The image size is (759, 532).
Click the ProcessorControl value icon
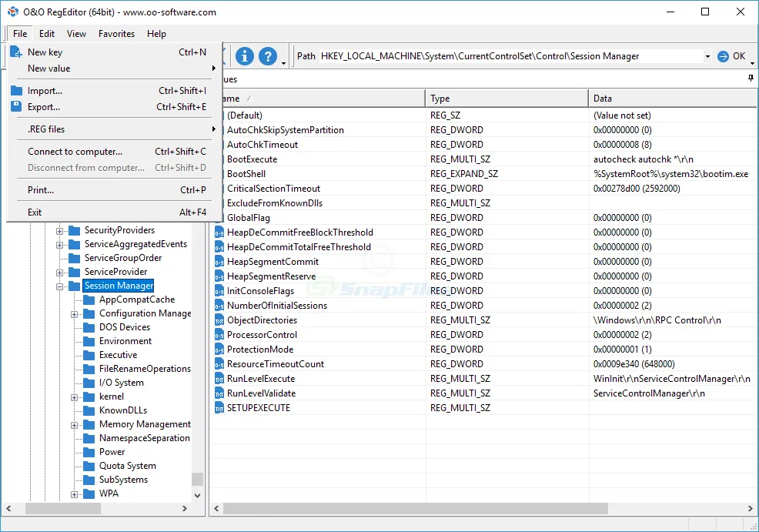(219, 334)
